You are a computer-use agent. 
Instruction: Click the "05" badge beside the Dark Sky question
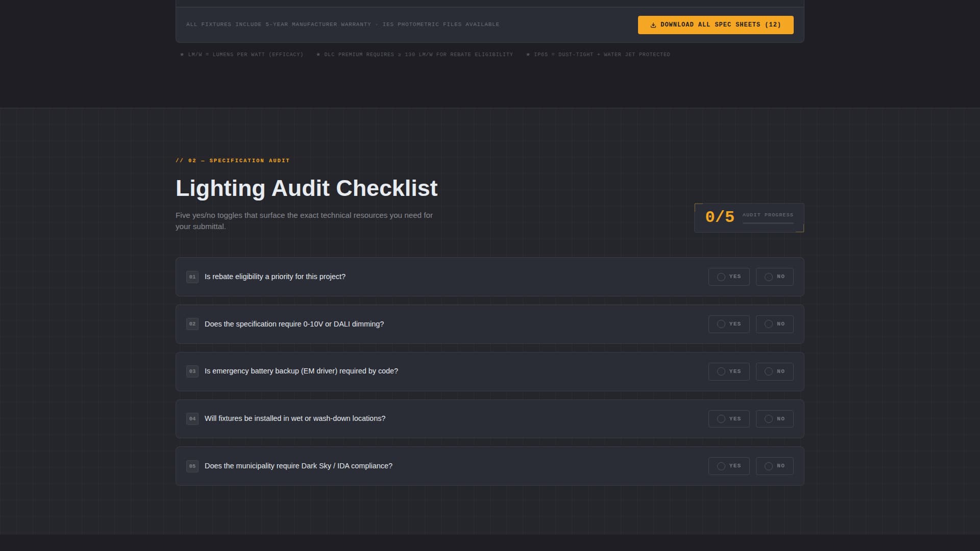coord(192,466)
